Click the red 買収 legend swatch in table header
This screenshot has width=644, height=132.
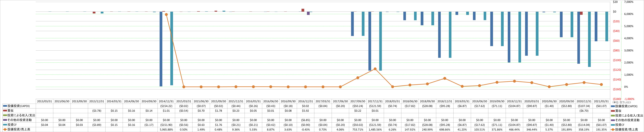click(5, 111)
